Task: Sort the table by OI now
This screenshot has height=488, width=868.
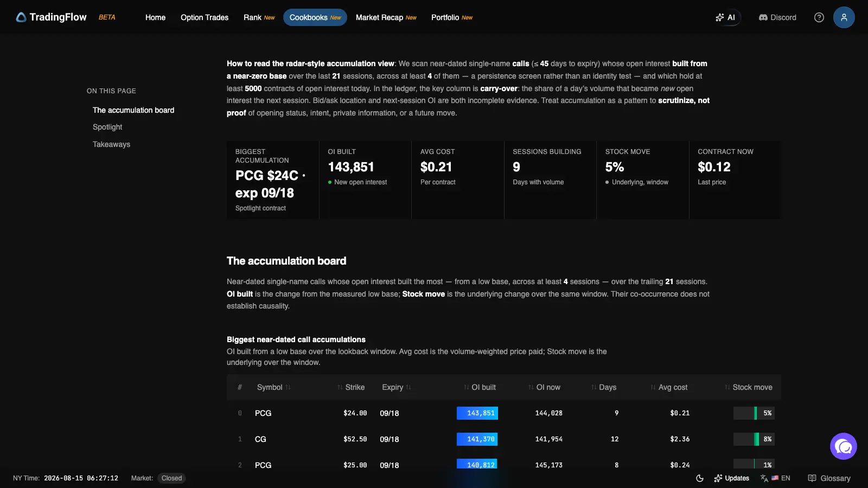Action: pyautogui.click(x=544, y=387)
